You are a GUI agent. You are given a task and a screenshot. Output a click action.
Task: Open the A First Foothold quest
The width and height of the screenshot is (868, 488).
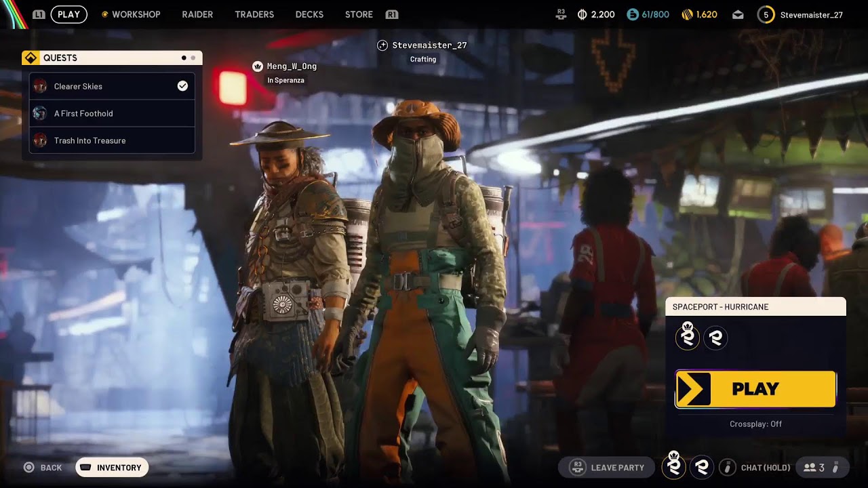click(112, 113)
